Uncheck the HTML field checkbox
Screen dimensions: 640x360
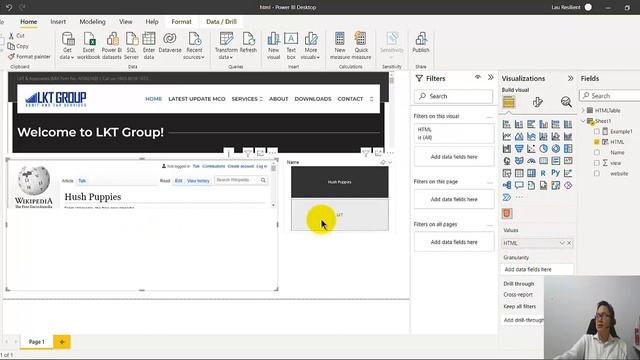(597, 142)
